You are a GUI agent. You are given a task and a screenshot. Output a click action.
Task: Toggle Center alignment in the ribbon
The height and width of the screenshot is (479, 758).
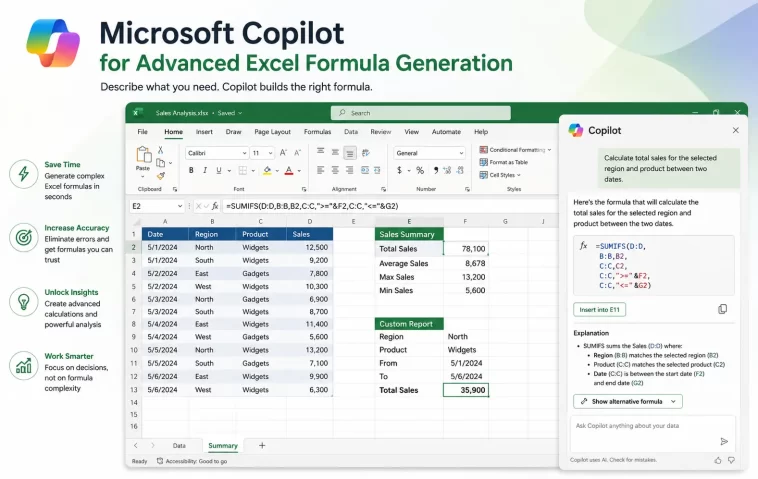[x=335, y=170]
